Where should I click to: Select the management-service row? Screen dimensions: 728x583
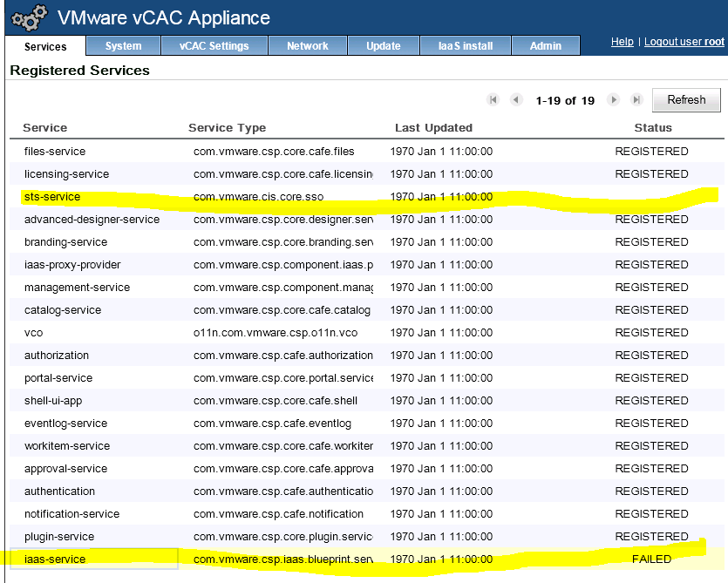pos(367,288)
